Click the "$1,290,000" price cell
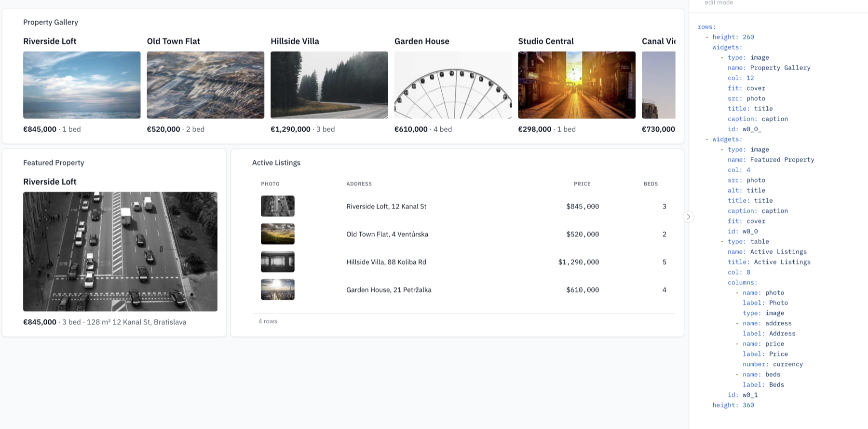 point(579,262)
